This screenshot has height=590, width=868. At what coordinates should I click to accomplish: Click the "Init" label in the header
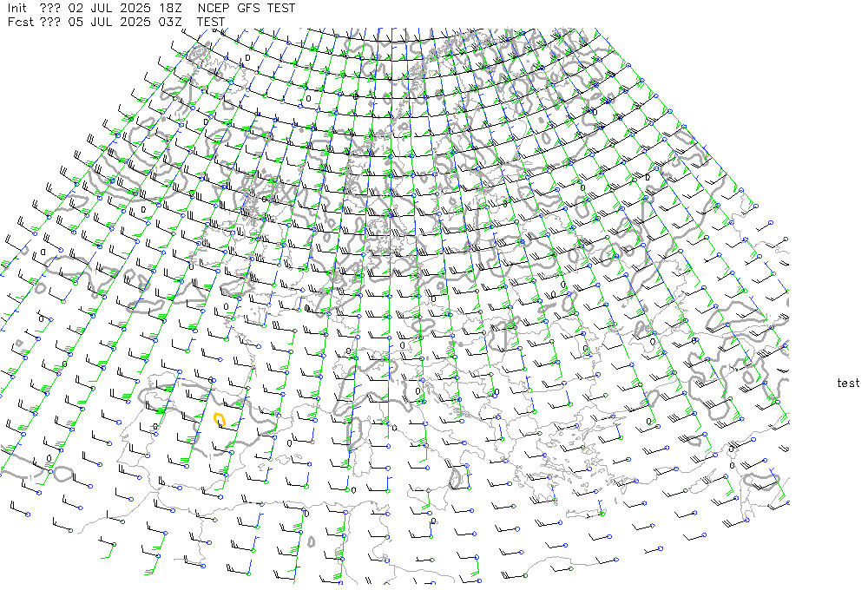pyautogui.click(x=16, y=9)
